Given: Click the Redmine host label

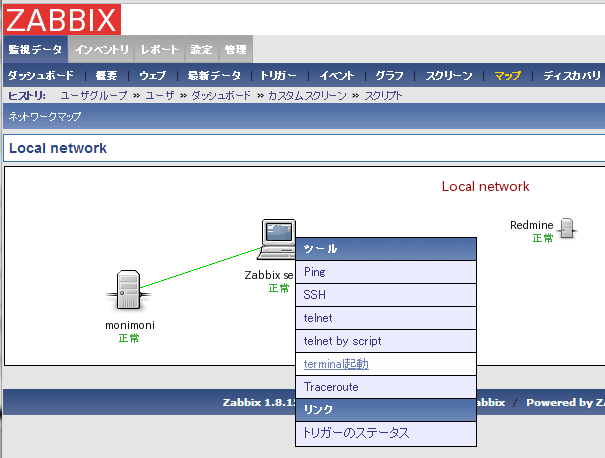Looking at the screenshot, I should tap(532, 225).
